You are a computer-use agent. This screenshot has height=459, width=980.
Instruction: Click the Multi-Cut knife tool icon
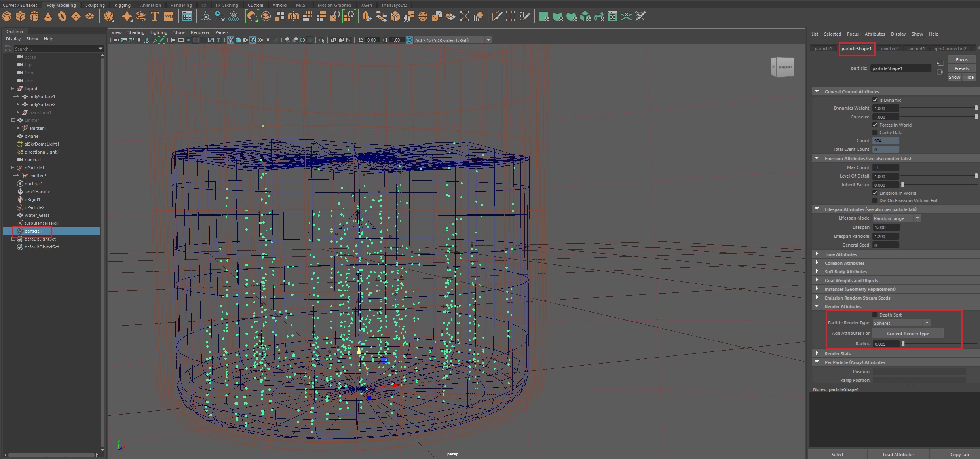(x=497, y=16)
